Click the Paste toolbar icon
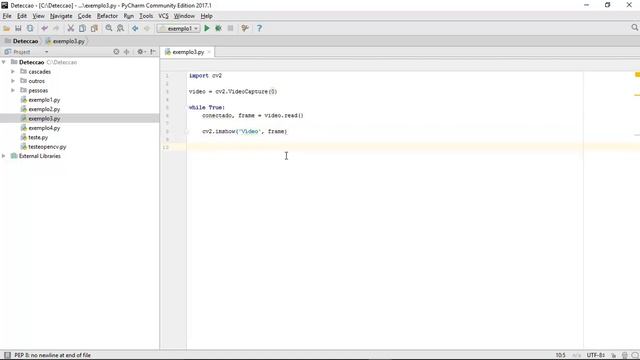This screenshot has width=640, height=360. pyautogui.click(x=94, y=28)
